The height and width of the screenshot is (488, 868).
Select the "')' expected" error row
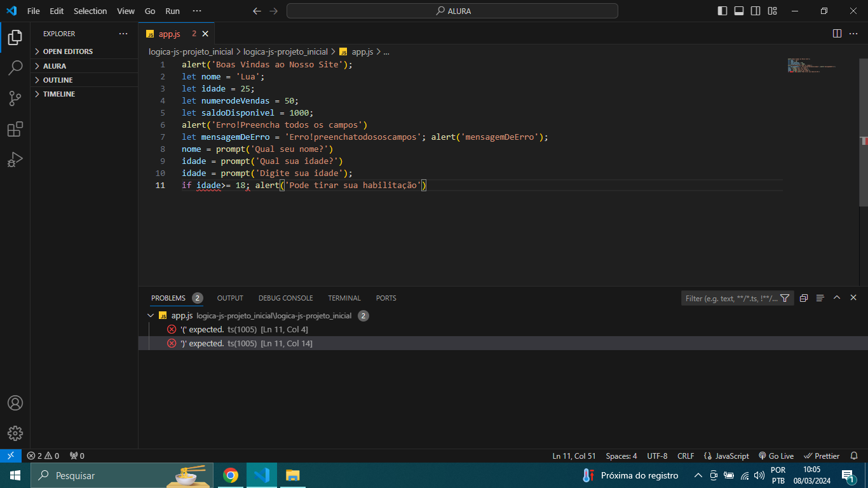tap(503, 343)
